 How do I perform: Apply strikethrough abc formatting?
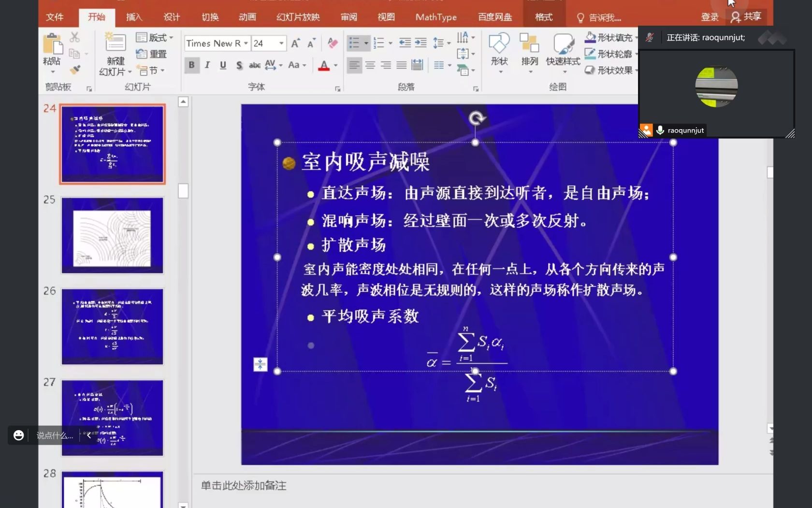254,65
